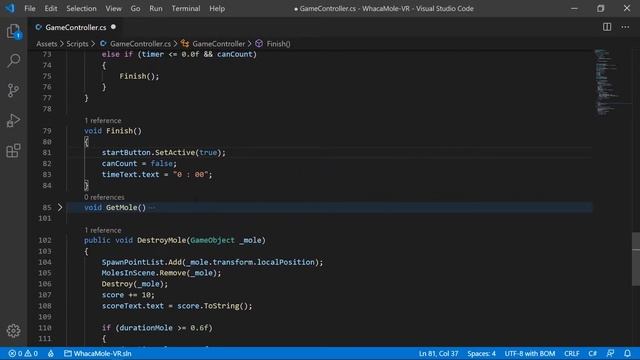Open the Run menu

[x=156, y=8]
